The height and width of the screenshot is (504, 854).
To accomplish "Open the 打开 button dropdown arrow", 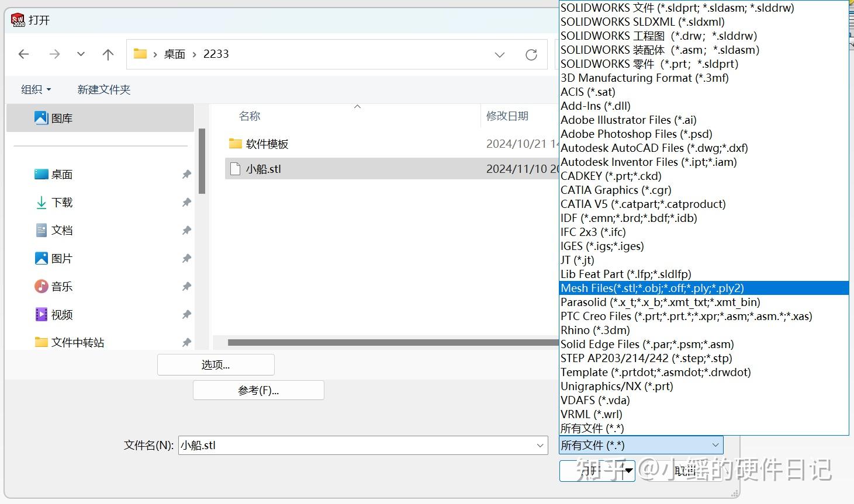I will point(629,470).
